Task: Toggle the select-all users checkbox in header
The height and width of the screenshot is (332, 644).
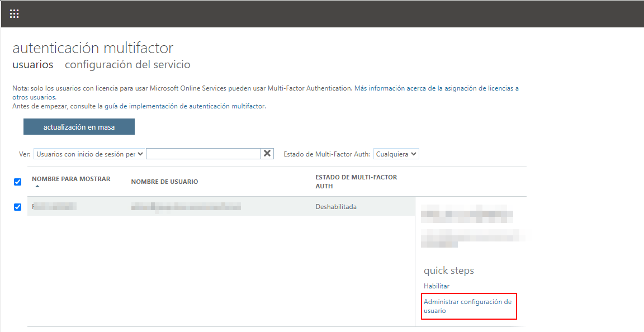Action: tap(18, 182)
